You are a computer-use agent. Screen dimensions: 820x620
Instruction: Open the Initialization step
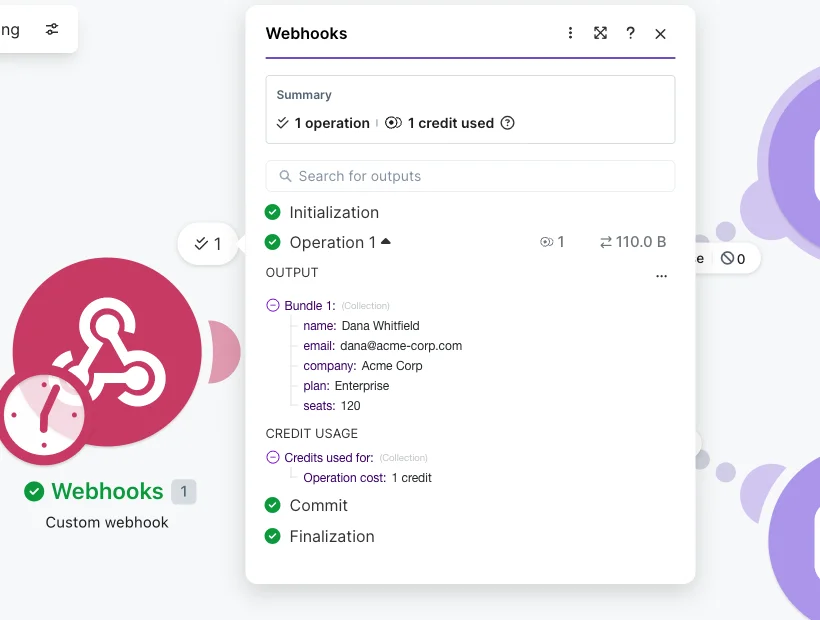334,212
